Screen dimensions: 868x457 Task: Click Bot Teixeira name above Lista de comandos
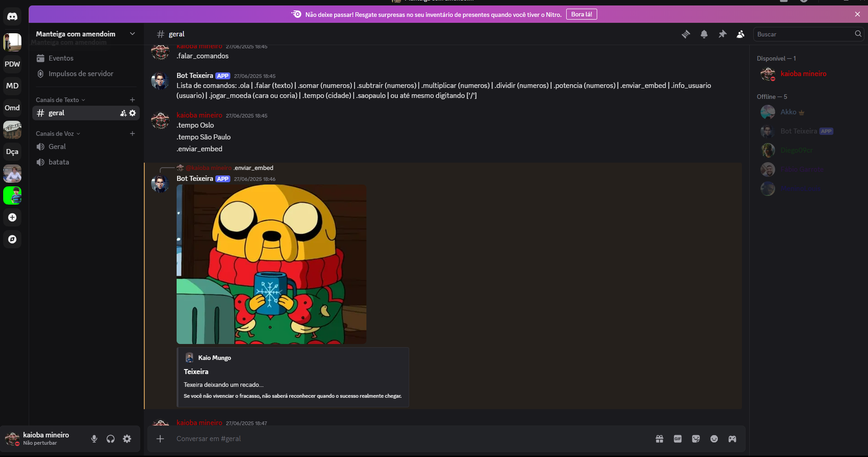pyautogui.click(x=195, y=76)
